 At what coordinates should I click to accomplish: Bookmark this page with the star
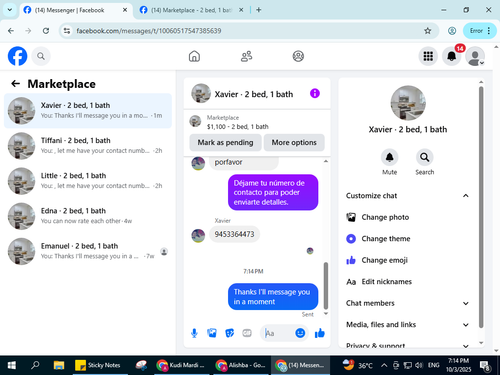tap(428, 31)
